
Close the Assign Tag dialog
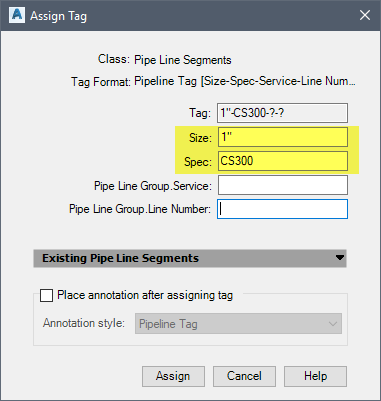coord(365,15)
